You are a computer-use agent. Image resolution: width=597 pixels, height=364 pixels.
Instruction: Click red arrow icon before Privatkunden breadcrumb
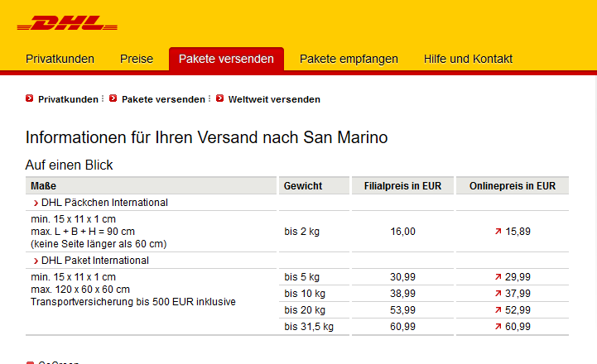[29, 98]
